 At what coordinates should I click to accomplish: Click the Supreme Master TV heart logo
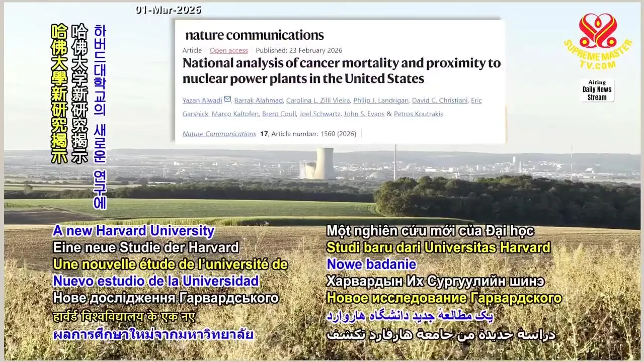pos(597,30)
